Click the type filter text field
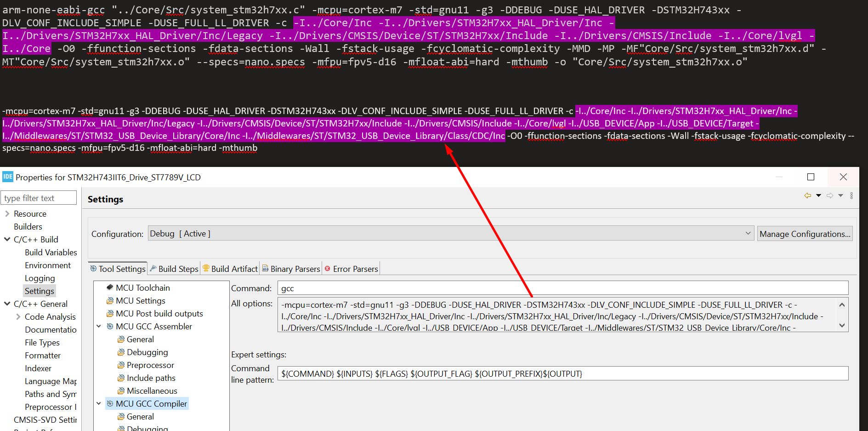 pyautogui.click(x=39, y=197)
